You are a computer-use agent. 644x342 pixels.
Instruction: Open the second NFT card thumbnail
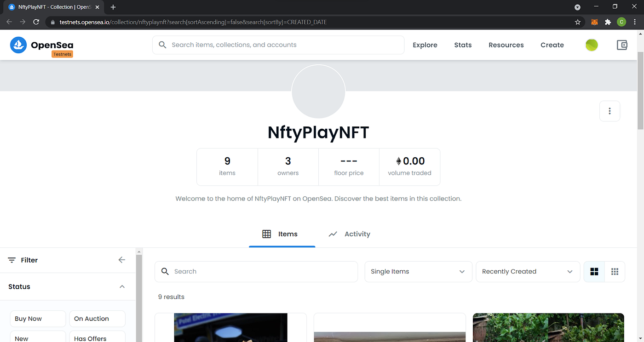tap(390, 336)
